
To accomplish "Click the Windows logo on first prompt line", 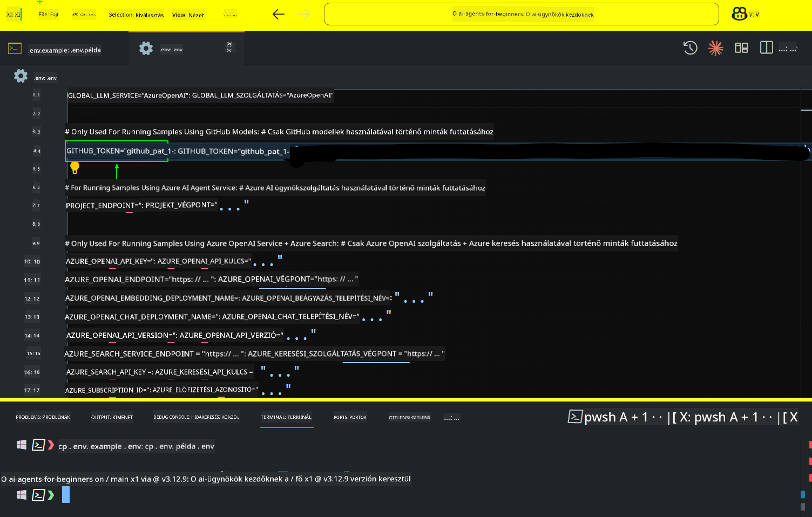I will tap(22, 445).
